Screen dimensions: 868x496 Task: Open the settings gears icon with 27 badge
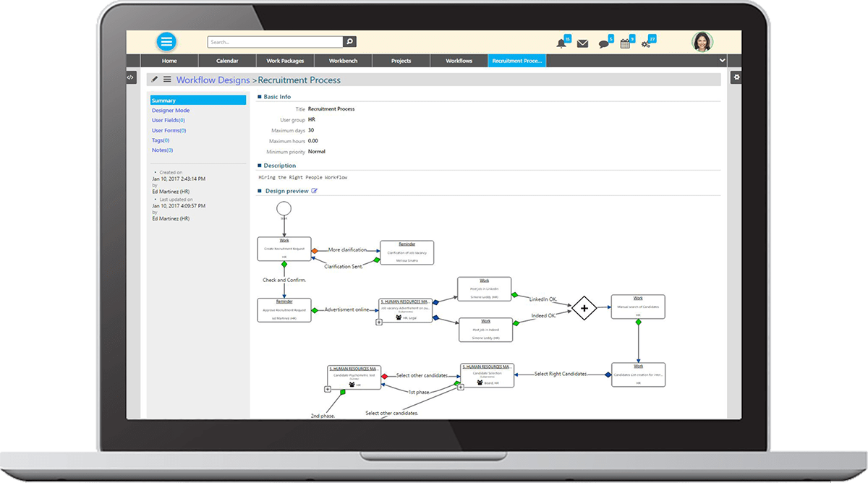(644, 44)
